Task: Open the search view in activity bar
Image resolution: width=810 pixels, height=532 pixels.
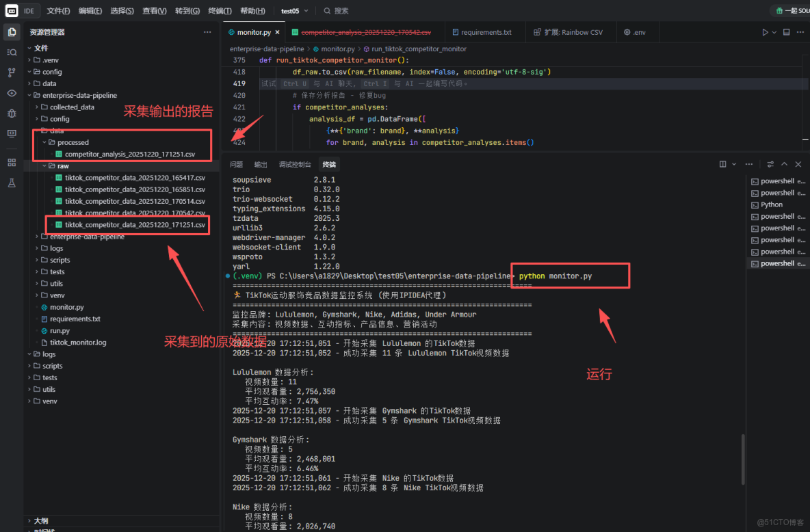Action: (x=12, y=52)
